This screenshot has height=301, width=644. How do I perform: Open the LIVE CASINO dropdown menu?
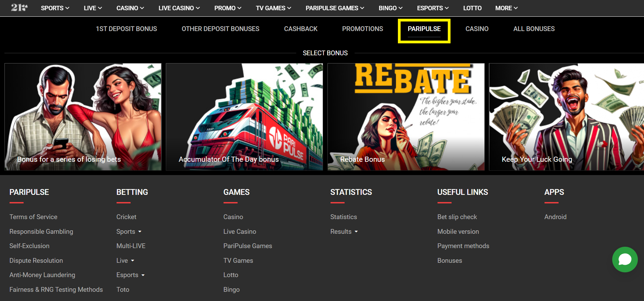(x=179, y=8)
